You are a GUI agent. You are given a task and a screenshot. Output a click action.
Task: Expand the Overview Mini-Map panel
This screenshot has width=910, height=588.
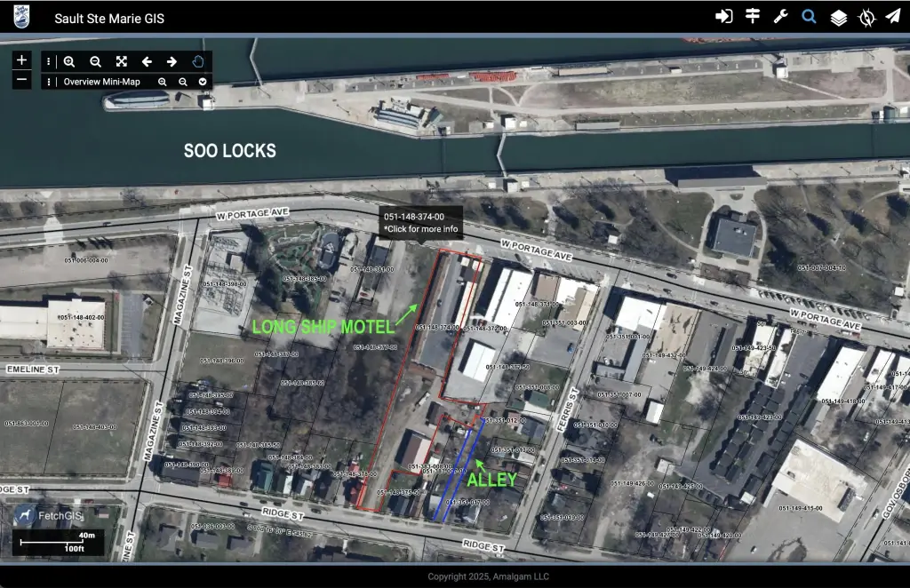coord(204,82)
